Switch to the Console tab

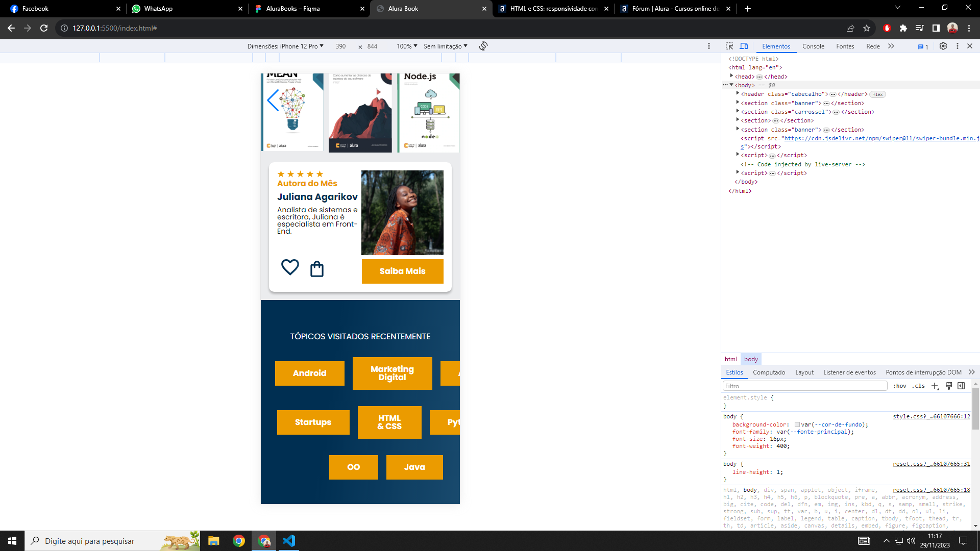pyautogui.click(x=813, y=46)
